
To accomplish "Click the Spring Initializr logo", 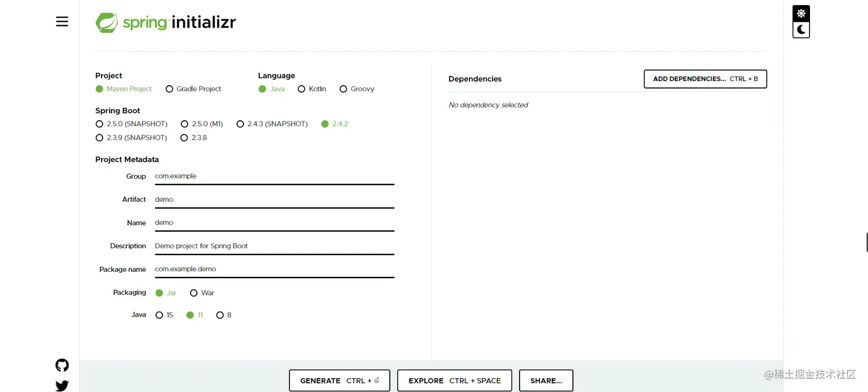I will coord(165,22).
